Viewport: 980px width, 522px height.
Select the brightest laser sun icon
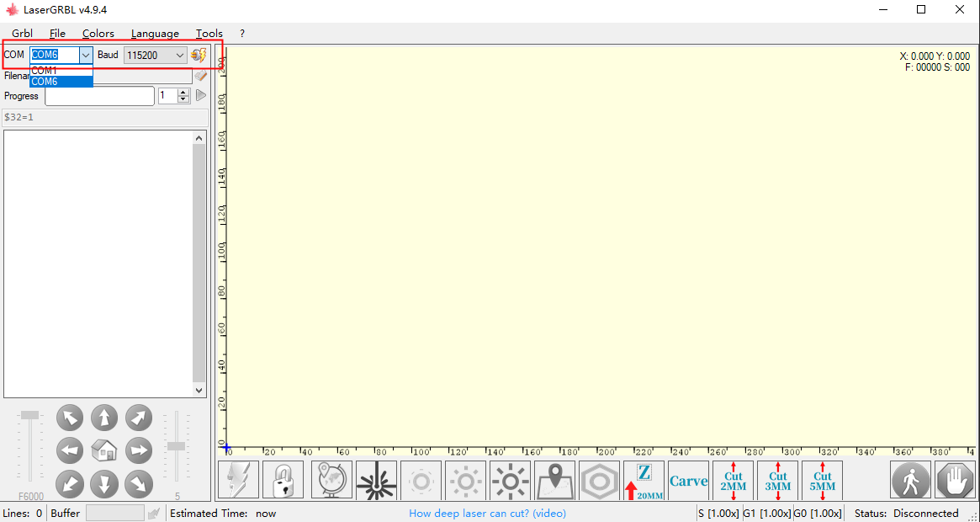pos(510,480)
